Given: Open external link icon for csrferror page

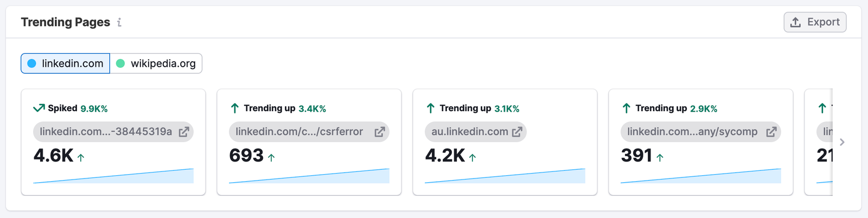Looking at the screenshot, I should [x=380, y=132].
